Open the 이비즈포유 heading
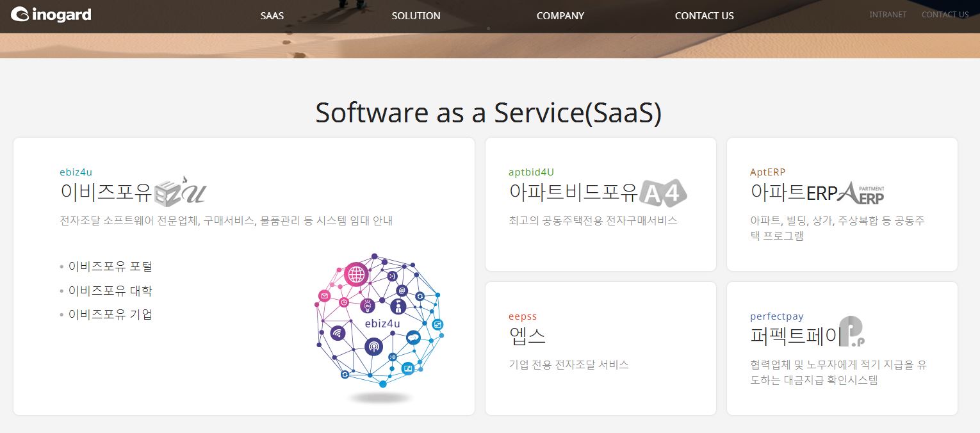The width and height of the screenshot is (980, 433). coord(106,192)
